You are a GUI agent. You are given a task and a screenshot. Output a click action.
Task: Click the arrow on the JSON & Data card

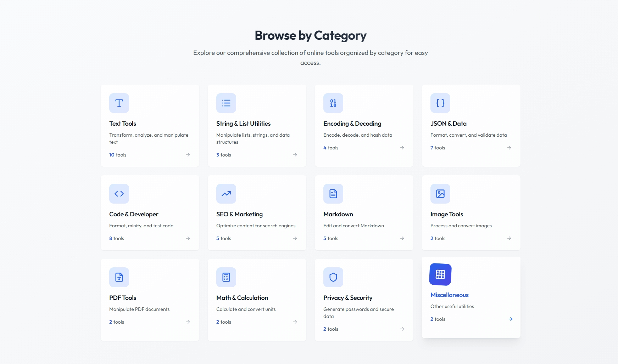[x=509, y=148]
